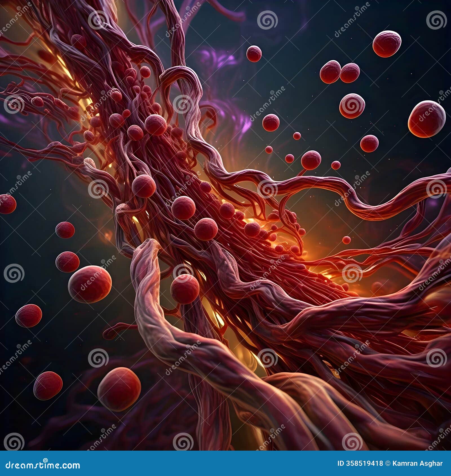Select the image ID 358519418 label
451x476 pixels.
(360, 463)
